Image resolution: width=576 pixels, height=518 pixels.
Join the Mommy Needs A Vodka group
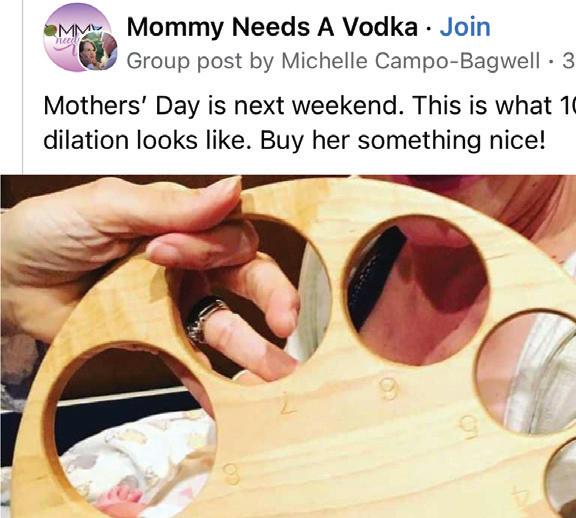pyautogui.click(x=465, y=27)
